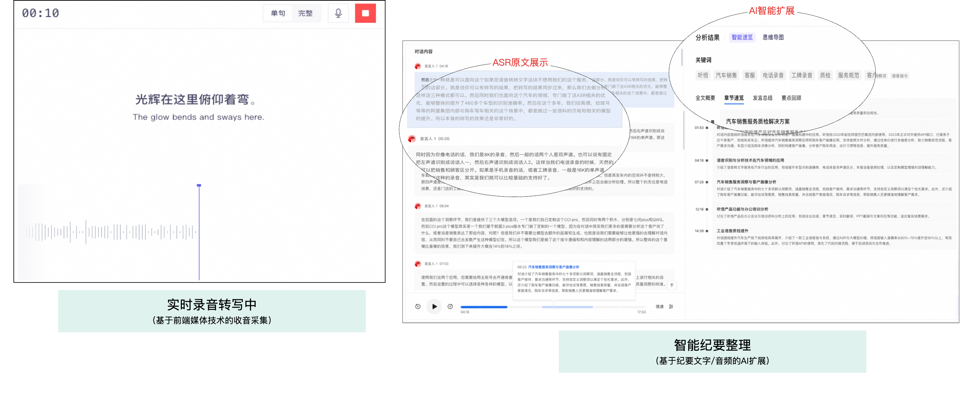Viewport: 980px width, 394px height.
Task: Switch to the 思维导图 tab
Action: pyautogui.click(x=773, y=37)
